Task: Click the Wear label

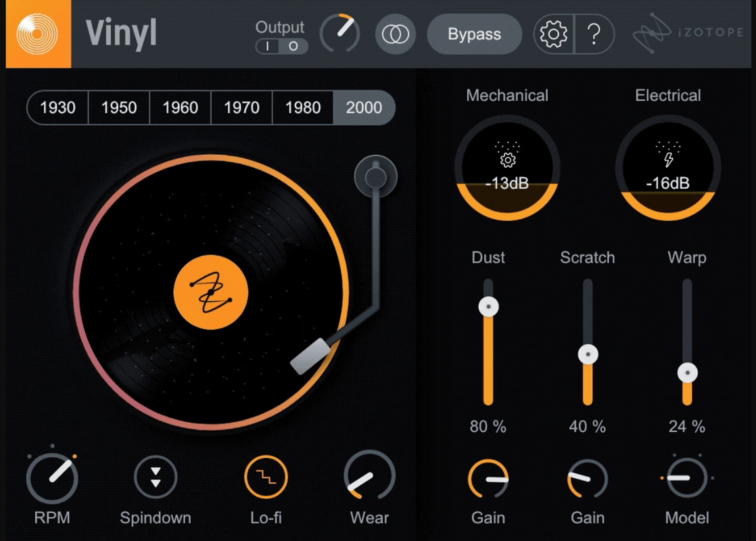Action: (x=369, y=518)
